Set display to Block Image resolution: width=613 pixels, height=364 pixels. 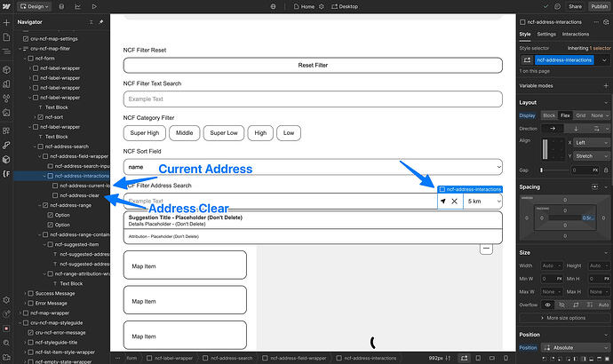point(549,115)
